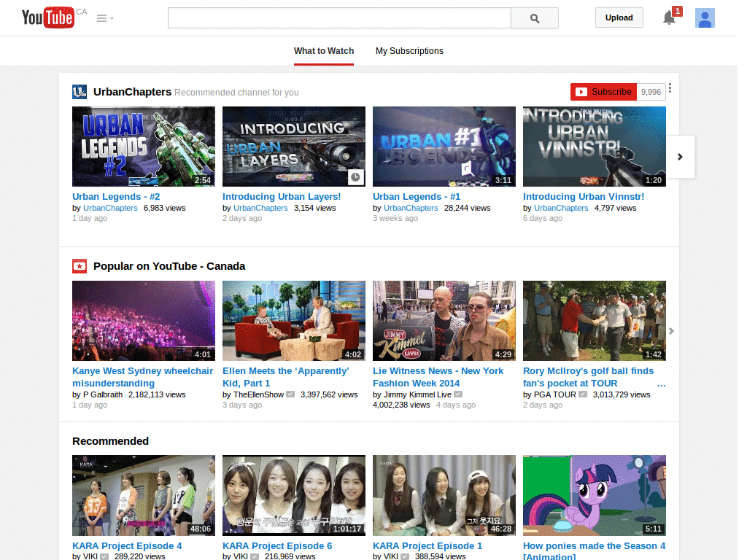This screenshot has width=747, height=560.
Task: Click Watch Later clock on Urban Layers thumbnail
Action: 355,177
